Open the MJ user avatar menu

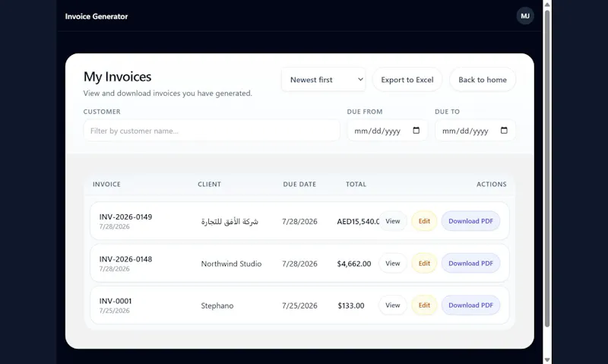(525, 16)
